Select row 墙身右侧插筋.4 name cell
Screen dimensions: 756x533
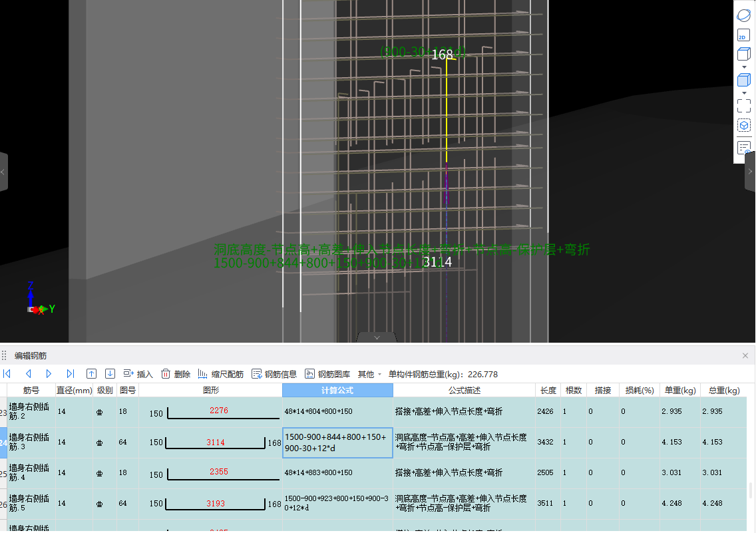tap(31, 472)
